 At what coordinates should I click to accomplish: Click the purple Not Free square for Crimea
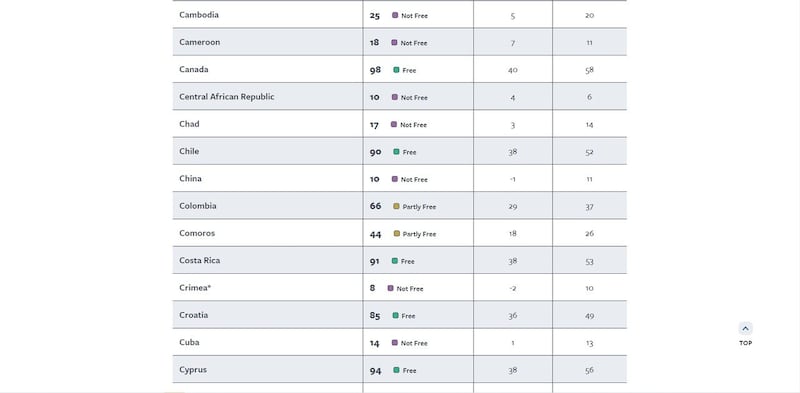(390, 288)
